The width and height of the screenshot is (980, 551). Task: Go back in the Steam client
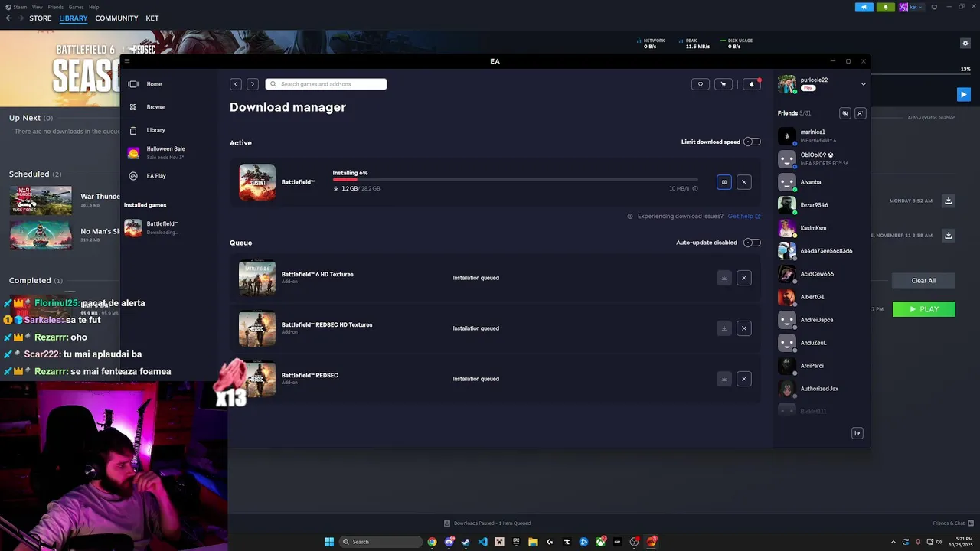point(8,18)
